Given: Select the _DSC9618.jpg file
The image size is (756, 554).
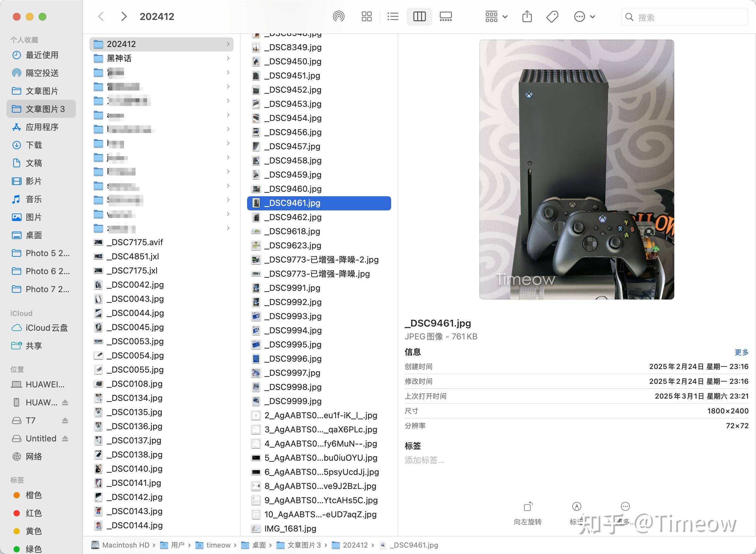Looking at the screenshot, I should pyautogui.click(x=292, y=231).
